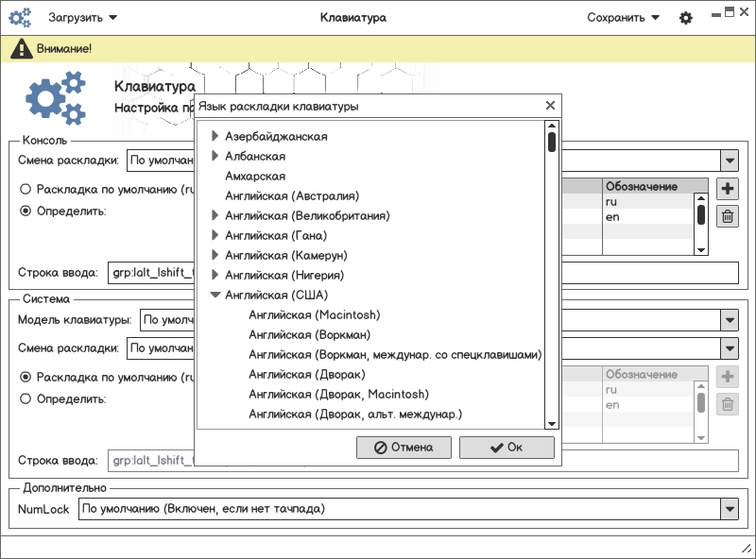Click system Строка ввода input field
This screenshot has width=756, height=559.
coord(423,461)
